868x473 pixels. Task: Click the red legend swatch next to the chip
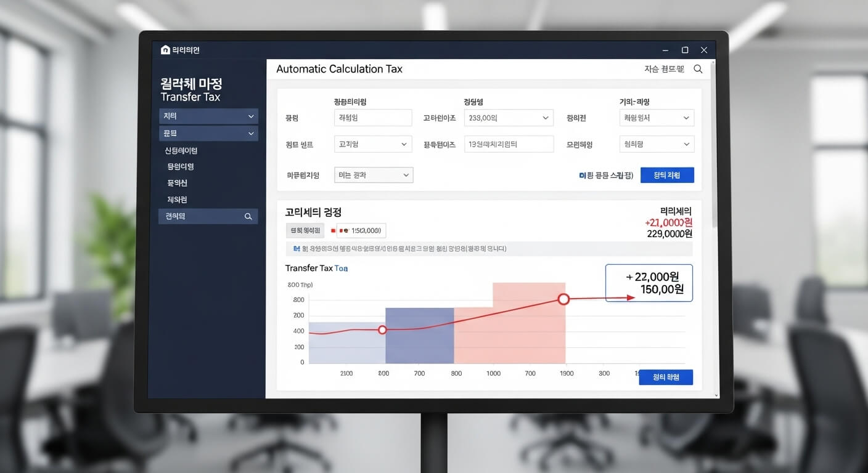pos(334,230)
